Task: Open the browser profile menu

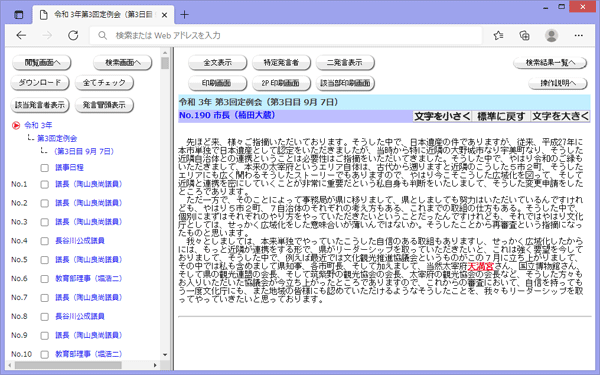Action: point(551,36)
